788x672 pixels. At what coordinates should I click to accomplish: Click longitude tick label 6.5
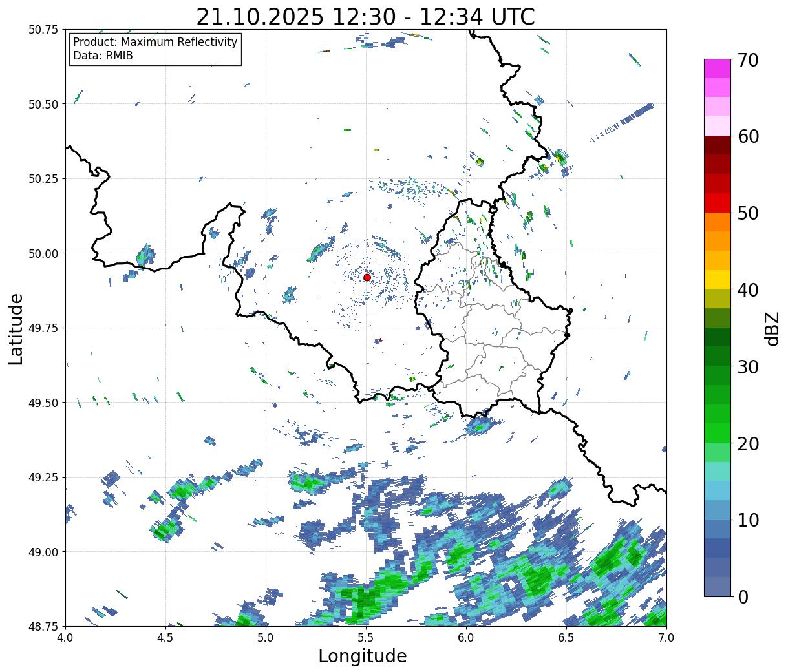566,638
